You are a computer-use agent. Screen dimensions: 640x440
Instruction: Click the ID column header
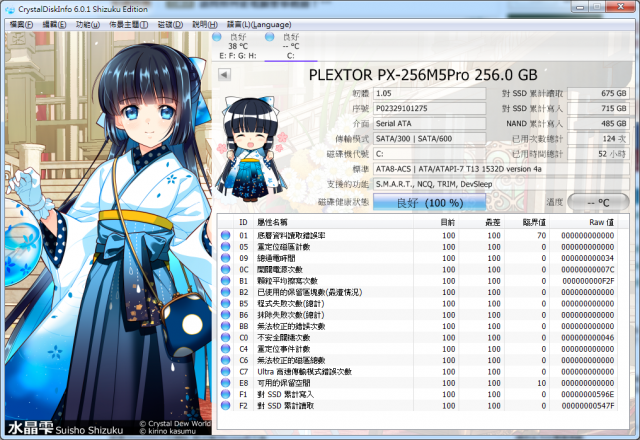(243, 222)
